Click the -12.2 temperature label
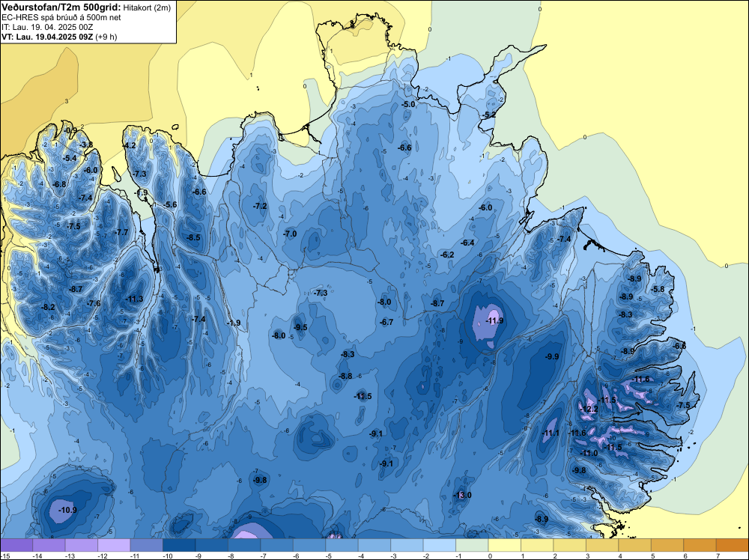 [x=589, y=409]
